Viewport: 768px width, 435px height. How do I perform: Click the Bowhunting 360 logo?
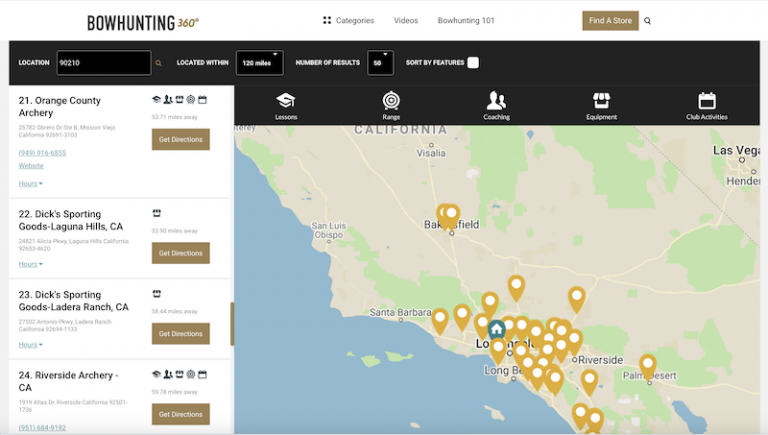pyautogui.click(x=143, y=23)
